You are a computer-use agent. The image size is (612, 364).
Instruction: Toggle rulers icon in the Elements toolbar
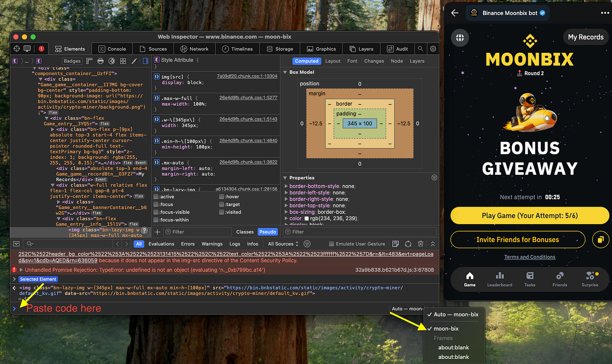tap(89, 61)
